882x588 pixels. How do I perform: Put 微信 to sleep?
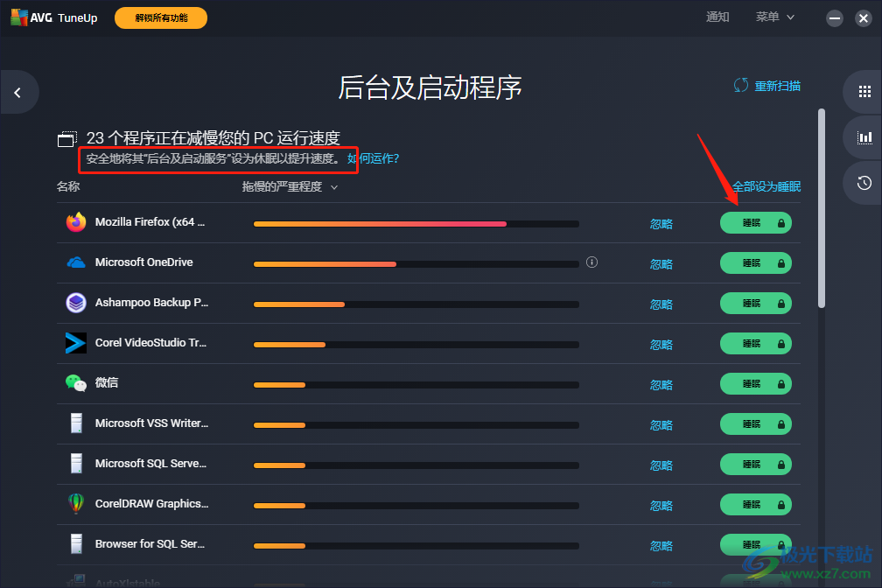(755, 384)
